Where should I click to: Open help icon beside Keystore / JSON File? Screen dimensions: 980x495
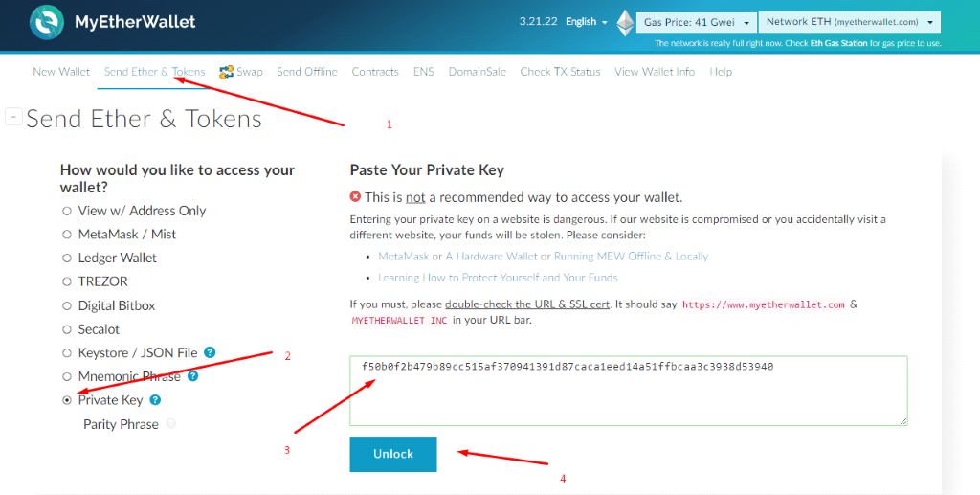coord(209,352)
